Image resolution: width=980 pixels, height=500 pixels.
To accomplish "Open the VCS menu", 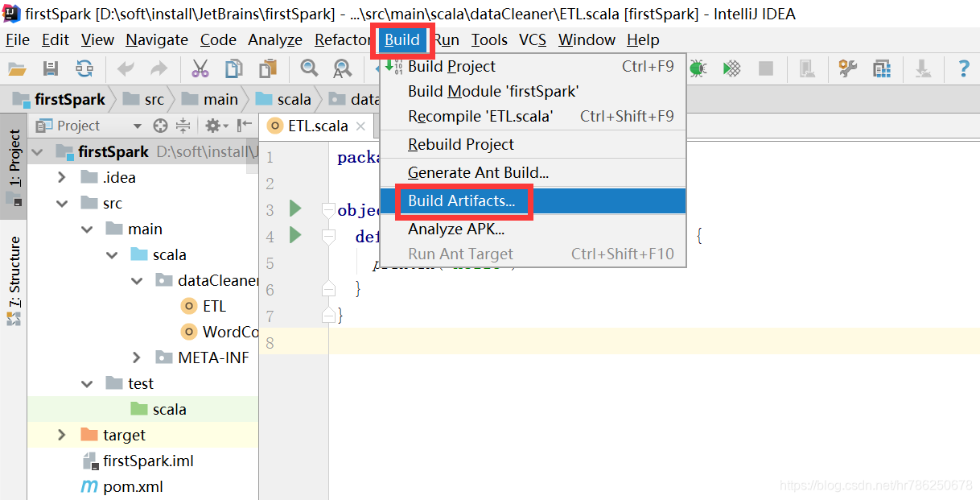I will pyautogui.click(x=533, y=39).
